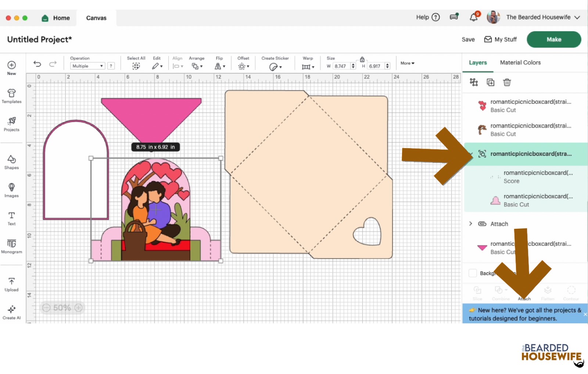Viewport: 588px width, 374px height.
Task: Delete the selected layer with trash icon
Action: point(507,82)
